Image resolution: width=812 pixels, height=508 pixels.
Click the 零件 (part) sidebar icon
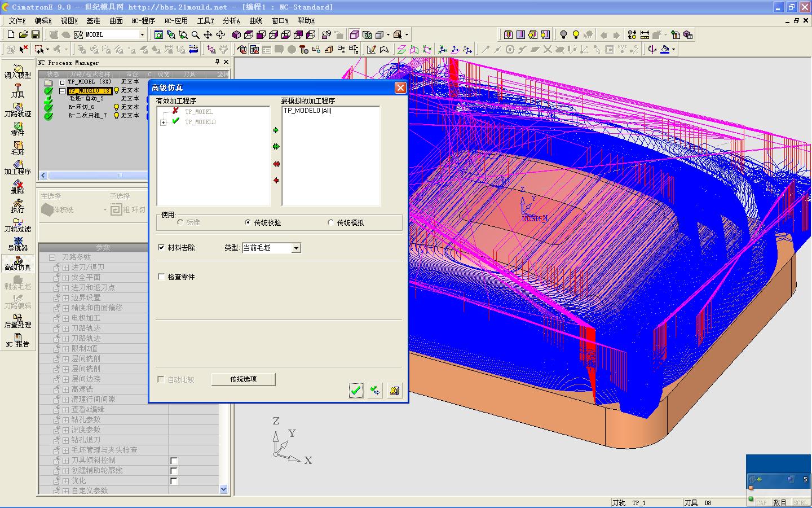click(x=17, y=129)
